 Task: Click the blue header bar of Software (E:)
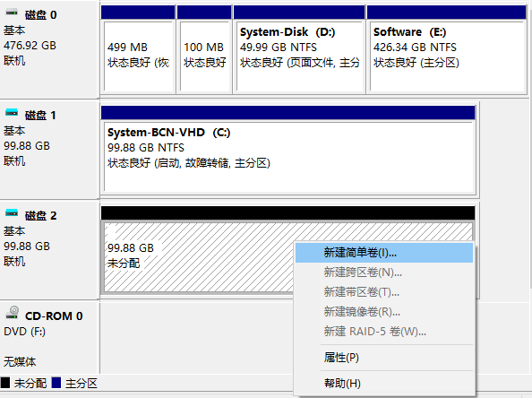[x=447, y=13]
